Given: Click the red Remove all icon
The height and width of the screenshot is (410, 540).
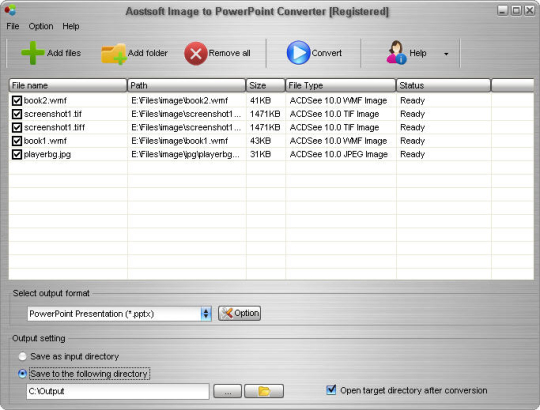Looking at the screenshot, I should [x=196, y=53].
